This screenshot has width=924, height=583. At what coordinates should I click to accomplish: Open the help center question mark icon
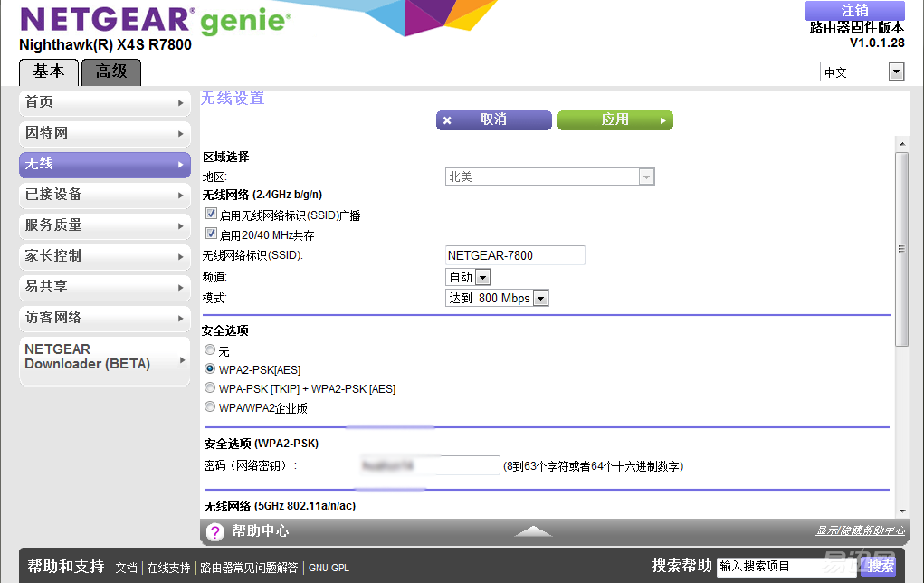click(x=215, y=532)
